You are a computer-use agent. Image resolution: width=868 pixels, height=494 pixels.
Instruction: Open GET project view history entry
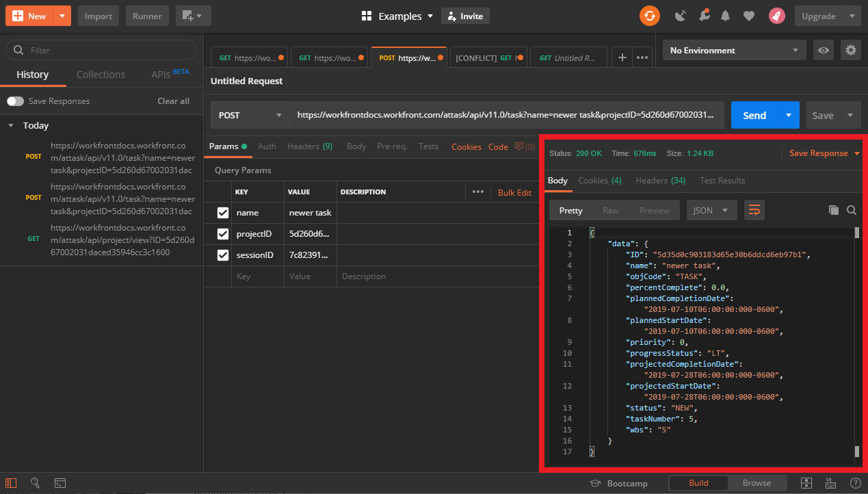tap(101, 240)
